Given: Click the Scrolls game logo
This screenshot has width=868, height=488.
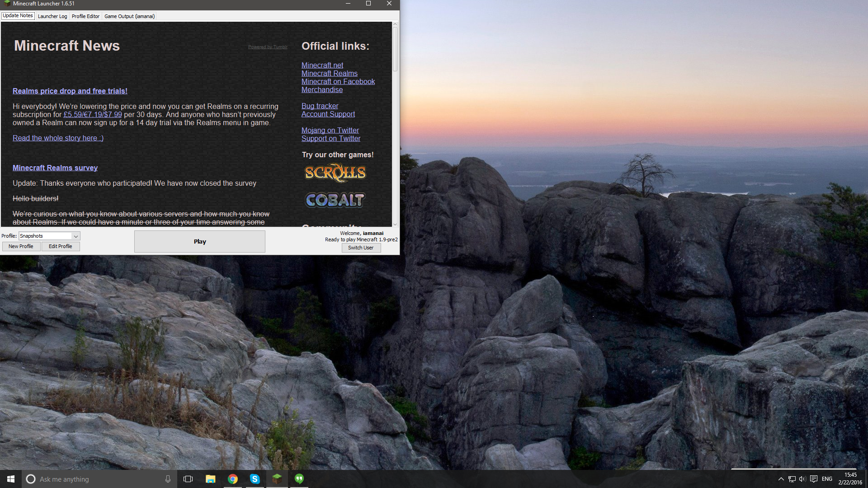Looking at the screenshot, I should point(335,173).
